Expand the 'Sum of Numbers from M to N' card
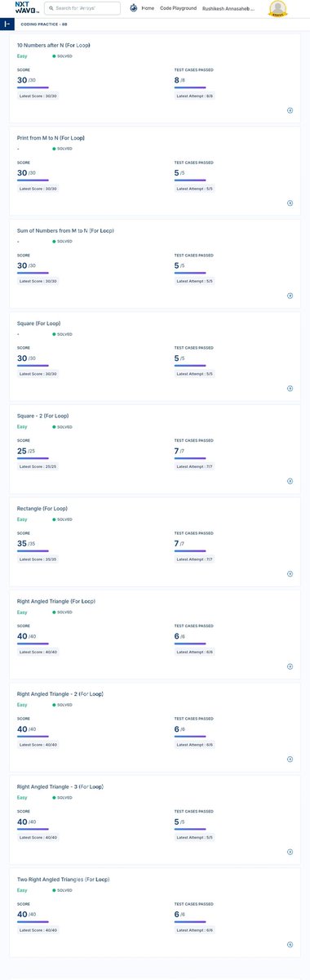This screenshot has height=980, width=310. (290, 296)
